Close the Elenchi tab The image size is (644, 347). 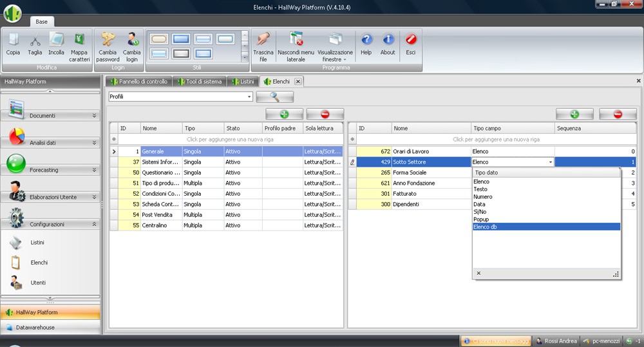[x=298, y=82]
